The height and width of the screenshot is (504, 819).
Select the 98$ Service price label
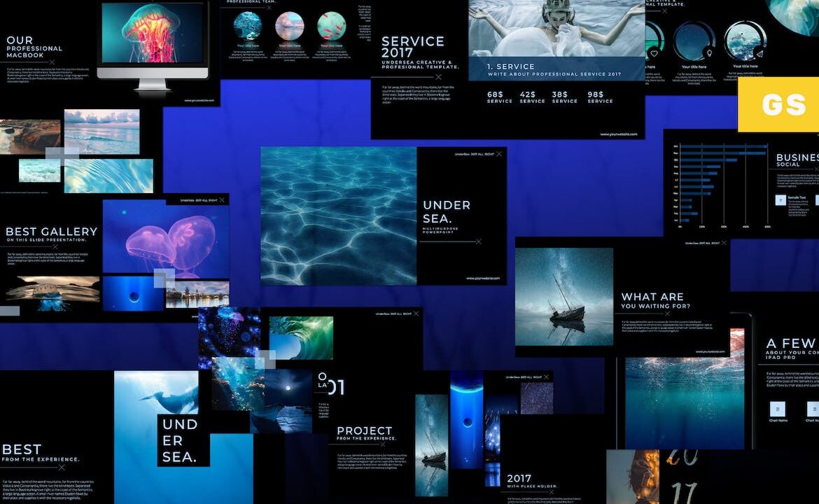coord(600,97)
